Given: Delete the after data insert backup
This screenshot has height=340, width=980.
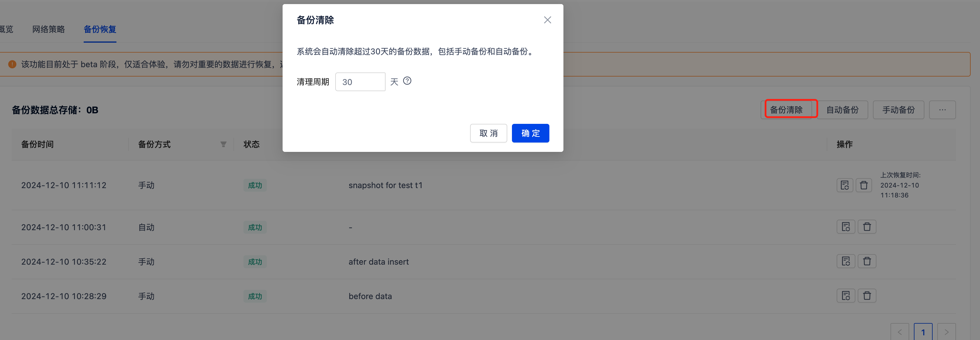Looking at the screenshot, I should click(x=866, y=261).
